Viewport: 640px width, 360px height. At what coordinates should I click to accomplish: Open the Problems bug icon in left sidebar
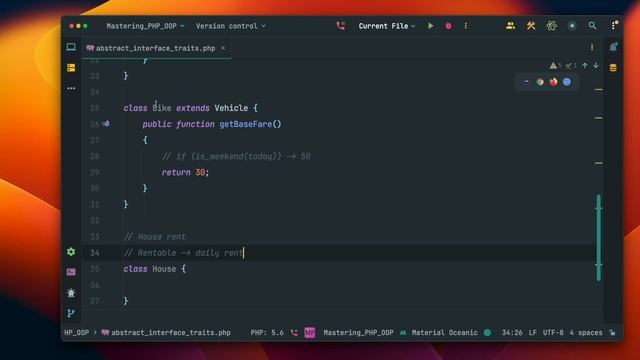pos(71,293)
